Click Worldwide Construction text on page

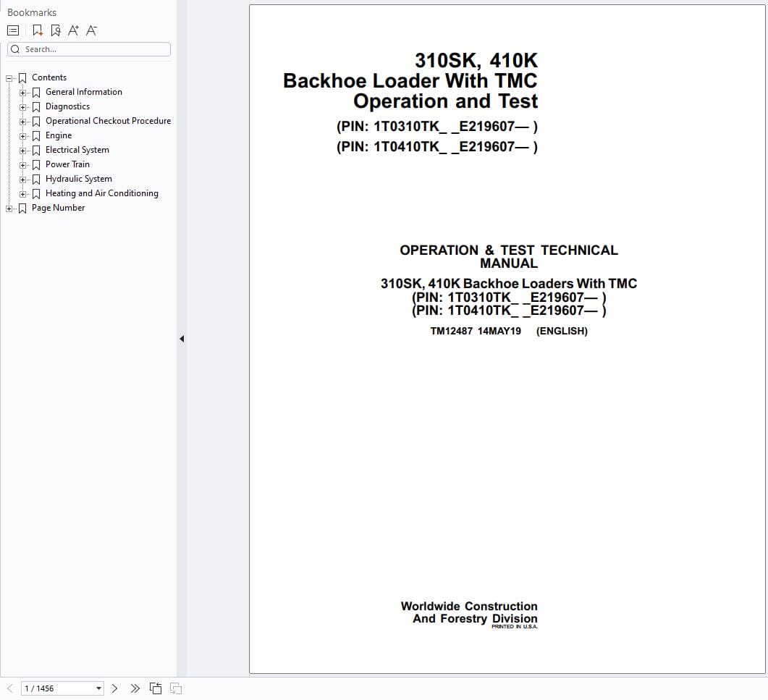(469, 607)
